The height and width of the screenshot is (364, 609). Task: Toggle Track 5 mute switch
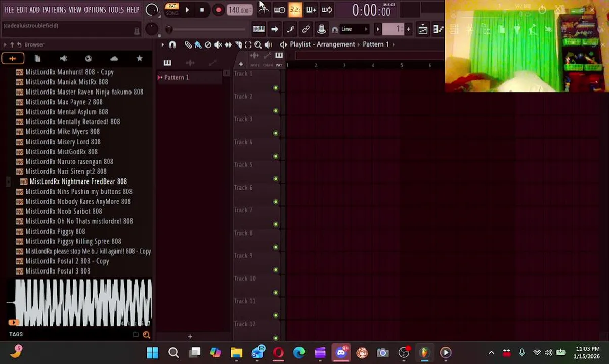276,179
